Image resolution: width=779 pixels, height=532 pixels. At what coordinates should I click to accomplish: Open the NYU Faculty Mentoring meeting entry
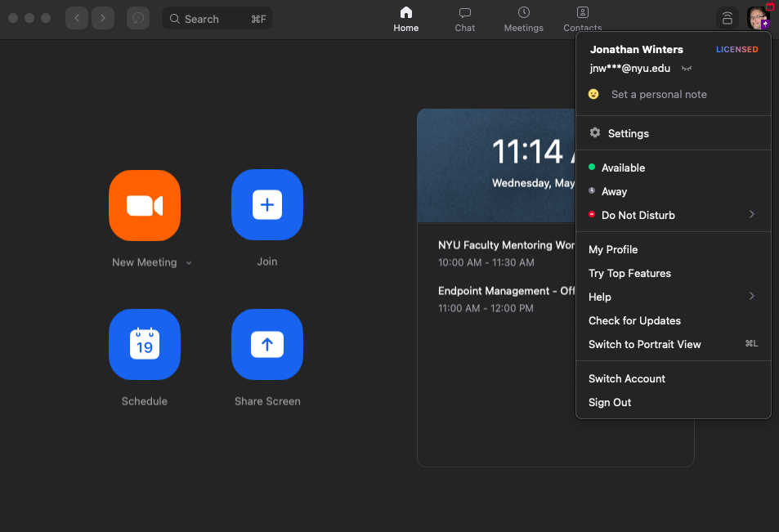pos(506,253)
